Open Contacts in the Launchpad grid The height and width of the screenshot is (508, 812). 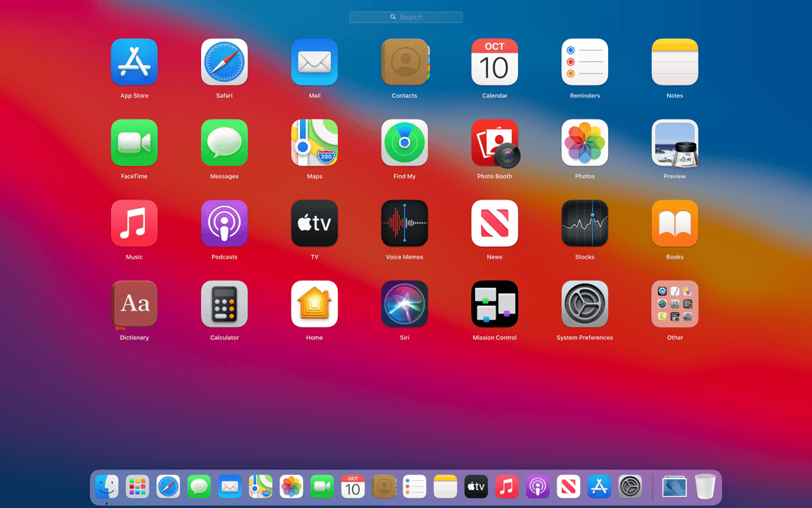404,62
